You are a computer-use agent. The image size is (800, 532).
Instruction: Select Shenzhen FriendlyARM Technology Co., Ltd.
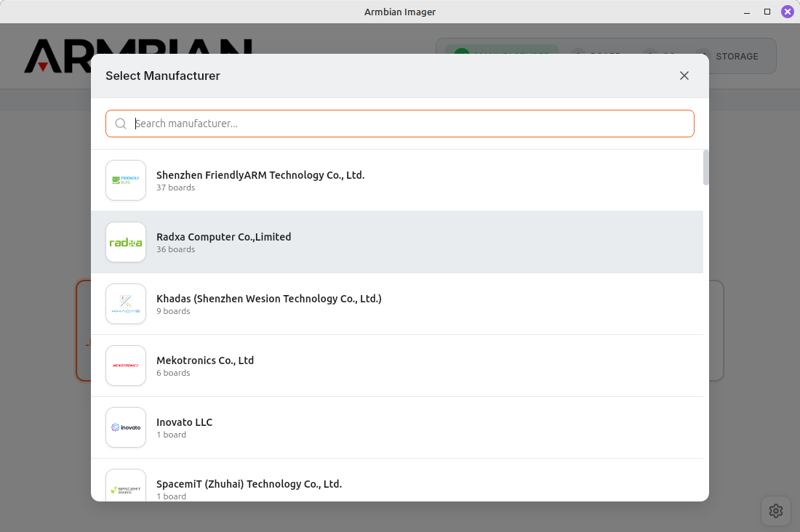(260, 175)
